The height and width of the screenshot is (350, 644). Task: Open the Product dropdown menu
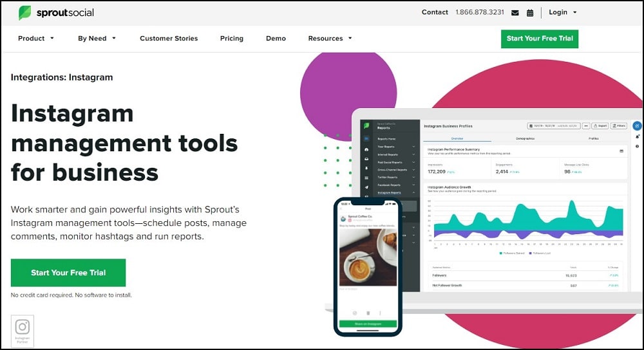pyautogui.click(x=35, y=38)
